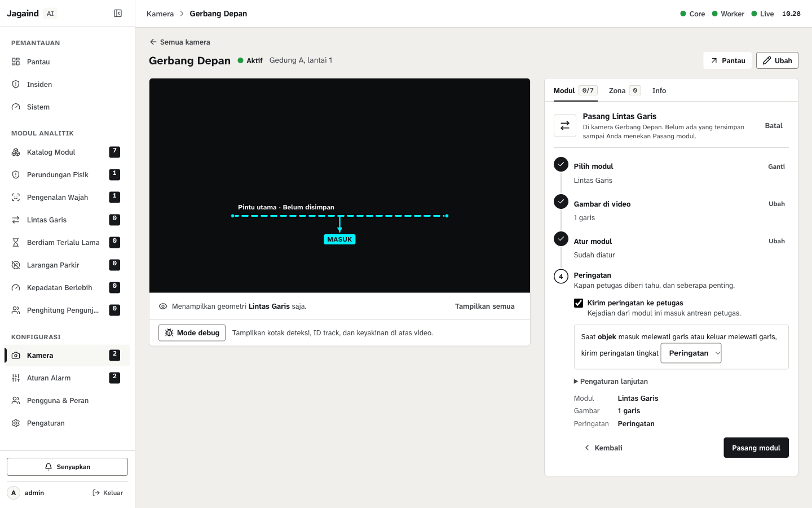Click the Ubah camera edit button
This screenshot has height=508, width=812.
777,60
